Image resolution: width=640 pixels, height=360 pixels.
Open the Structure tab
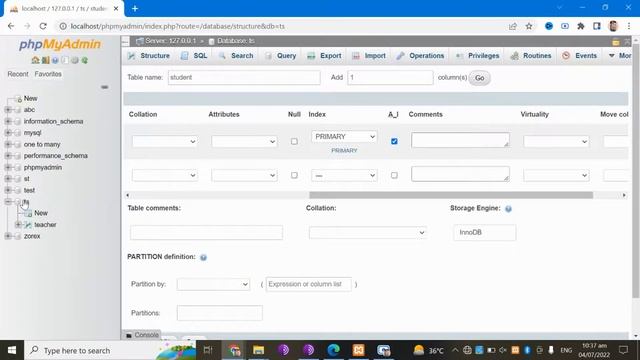149,56
